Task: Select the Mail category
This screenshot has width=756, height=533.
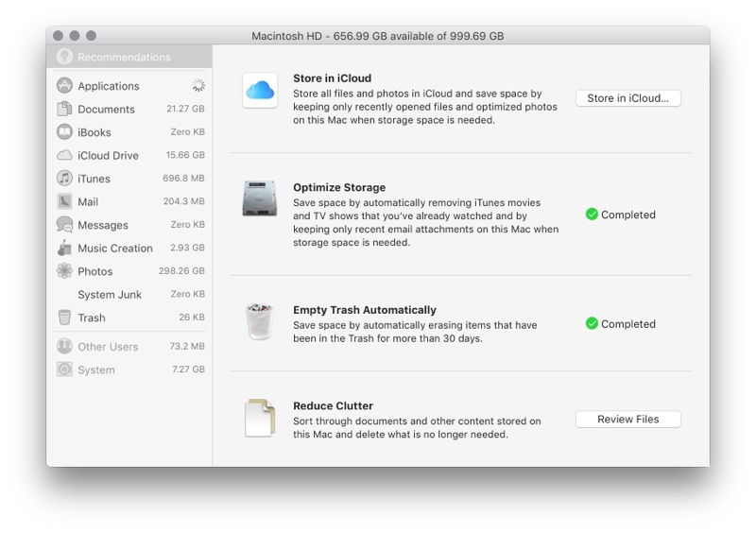Action: (130, 201)
